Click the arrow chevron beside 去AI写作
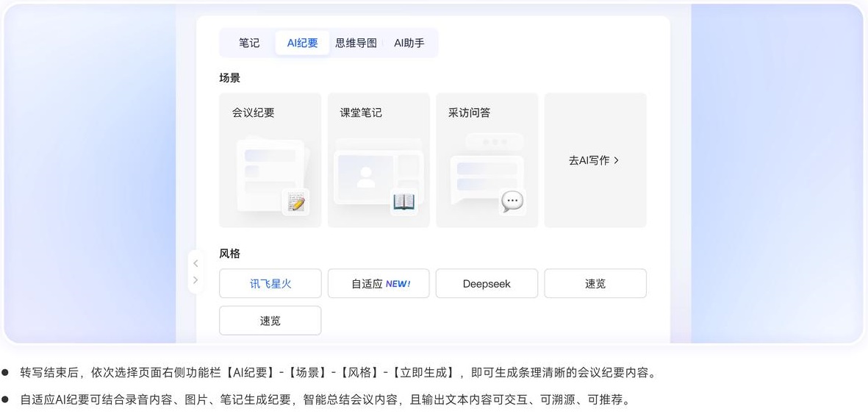The image size is (868, 417). click(x=617, y=160)
